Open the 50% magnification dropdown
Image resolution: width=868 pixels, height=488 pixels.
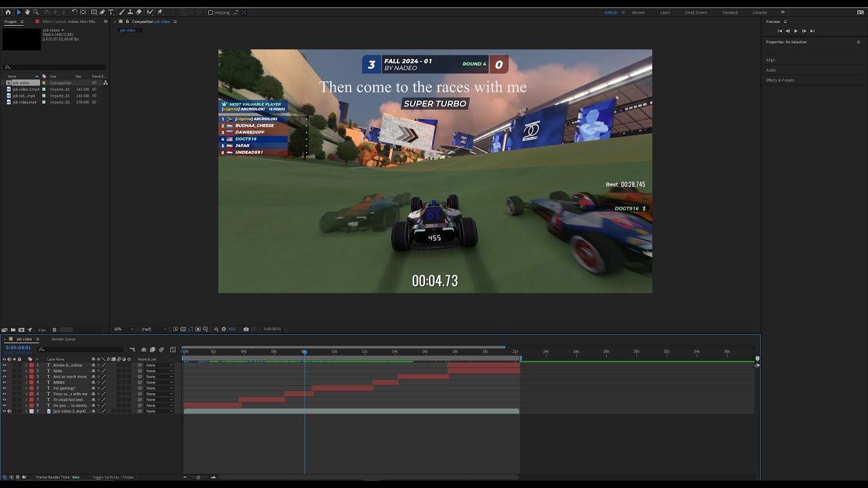[123, 329]
